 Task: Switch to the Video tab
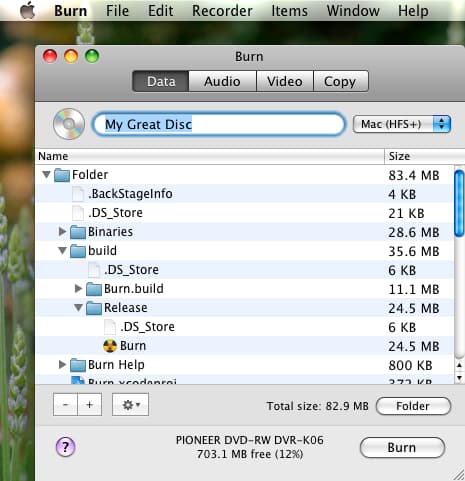click(x=285, y=81)
